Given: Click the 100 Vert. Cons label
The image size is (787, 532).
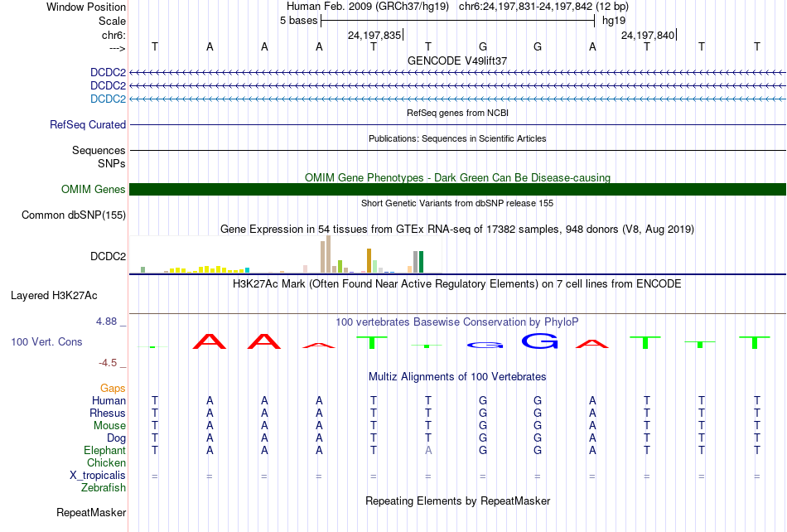Looking at the screenshot, I should 46,341.
